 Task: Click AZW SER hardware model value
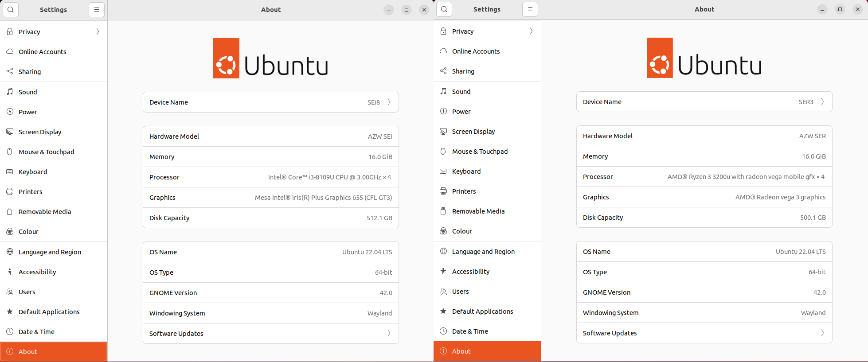point(813,136)
